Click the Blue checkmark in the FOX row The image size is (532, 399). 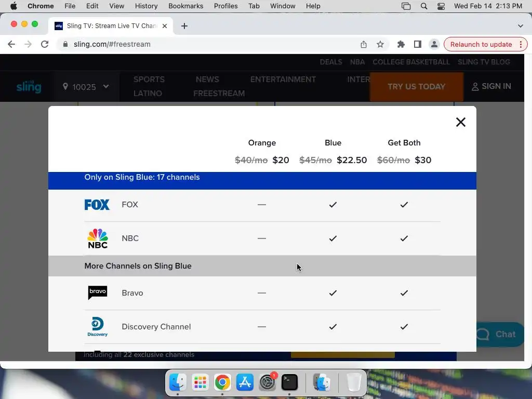[333, 205]
